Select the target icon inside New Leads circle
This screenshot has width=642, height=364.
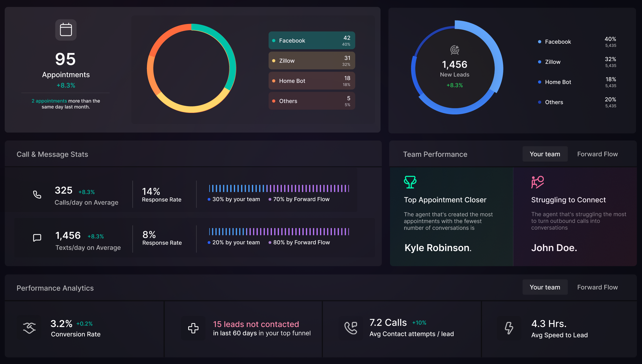point(454,50)
